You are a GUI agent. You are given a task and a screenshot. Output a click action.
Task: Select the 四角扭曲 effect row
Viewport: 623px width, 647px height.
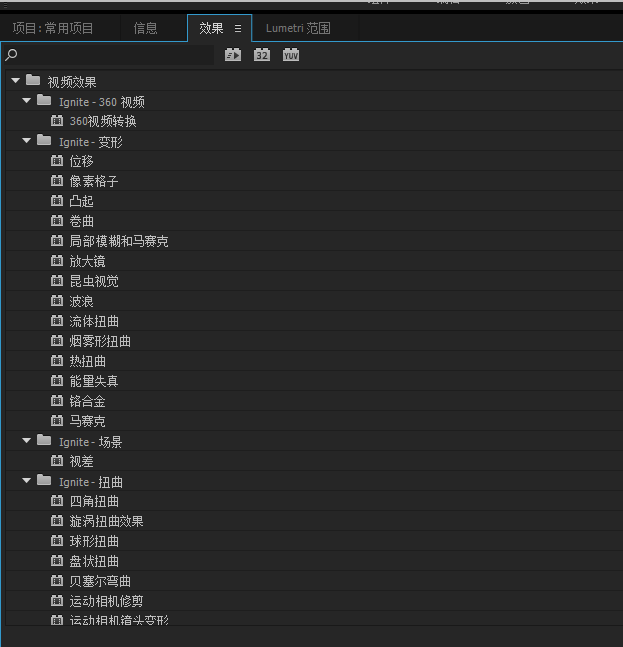314,501
